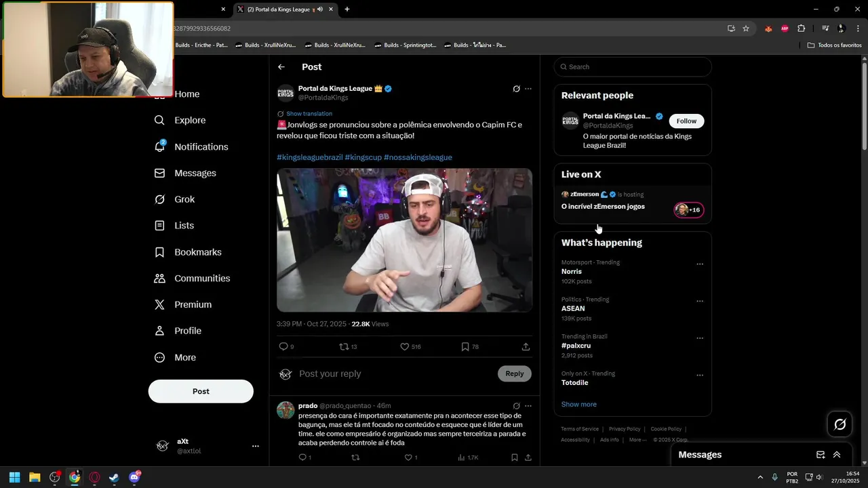
Task: Open Communities in the sidebar
Action: [x=193, y=279]
